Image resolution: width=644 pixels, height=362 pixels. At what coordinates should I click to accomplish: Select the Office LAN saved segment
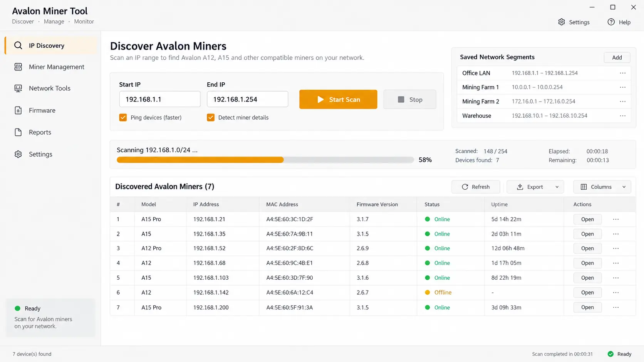tap(544, 73)
